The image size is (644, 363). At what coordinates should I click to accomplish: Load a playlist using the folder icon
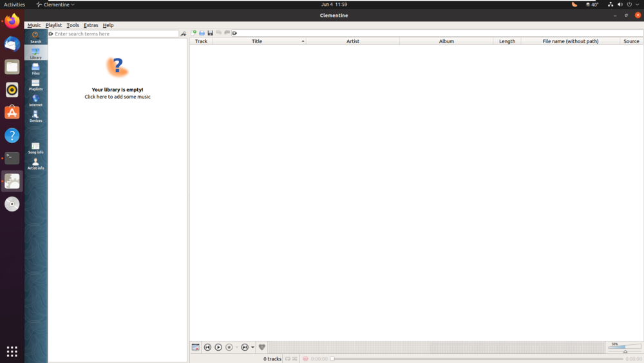202,33
